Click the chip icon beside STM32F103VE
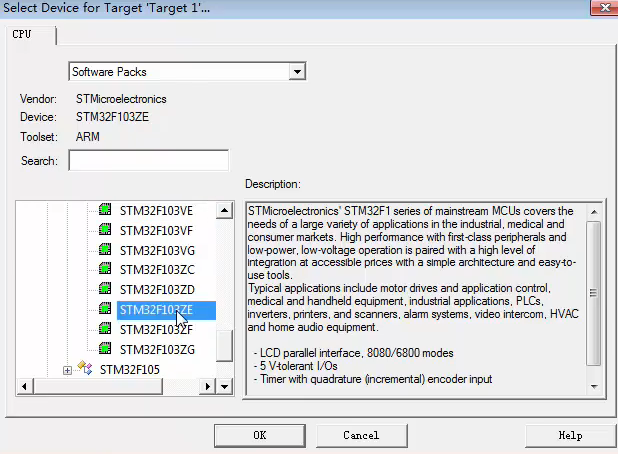Image resolution: width=618 pixels, height=454 pixels. (105, 209)
